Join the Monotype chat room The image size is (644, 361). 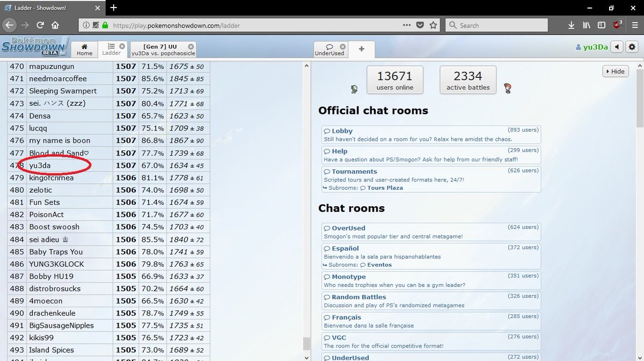(431, 281)
